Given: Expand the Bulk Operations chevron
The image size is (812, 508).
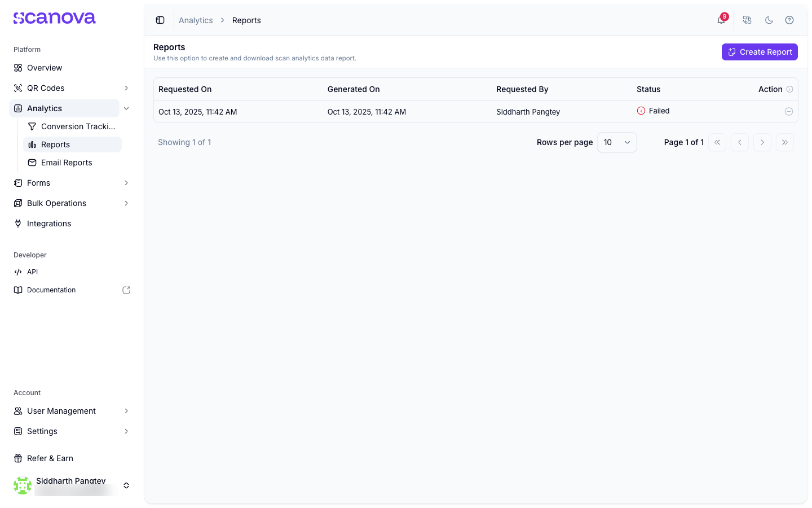Looking at the screenshot, I should tap(126, 203).
